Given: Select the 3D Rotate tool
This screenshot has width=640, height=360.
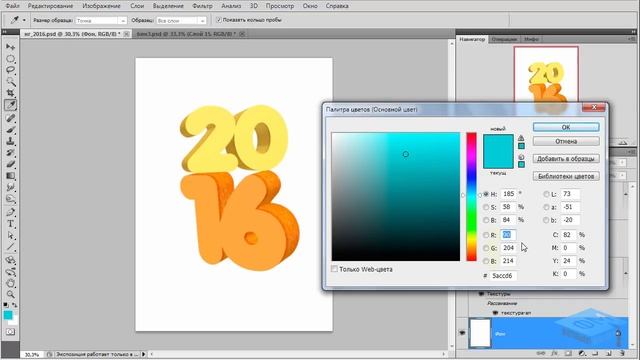Looking at the screenshot, I should pyautogui.click(x=10, y=260).
